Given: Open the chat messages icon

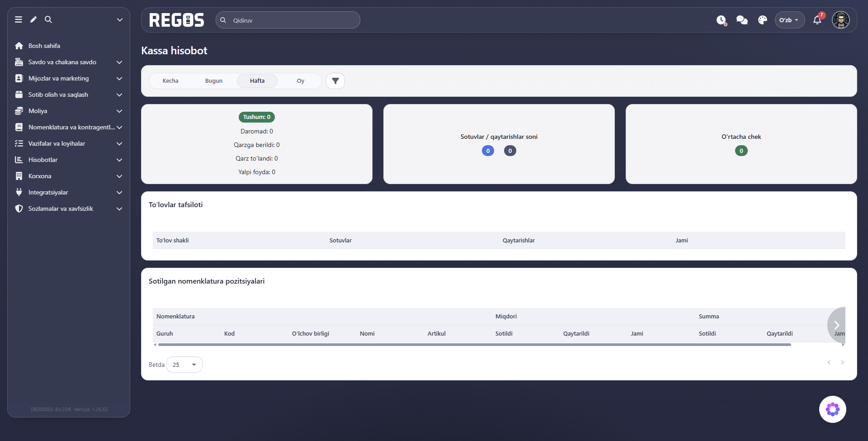Looking at the screenshot, I should [742, 20].
